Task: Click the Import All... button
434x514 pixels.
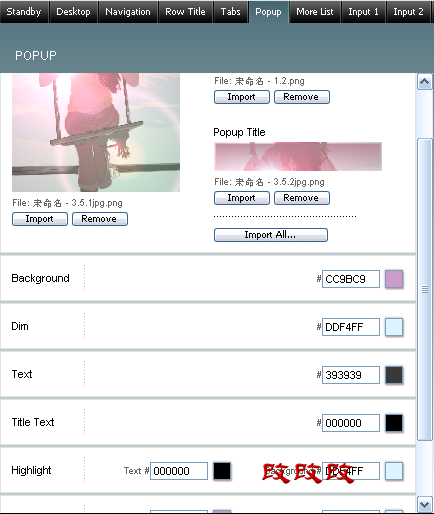Action: click(x=271, y=235)
